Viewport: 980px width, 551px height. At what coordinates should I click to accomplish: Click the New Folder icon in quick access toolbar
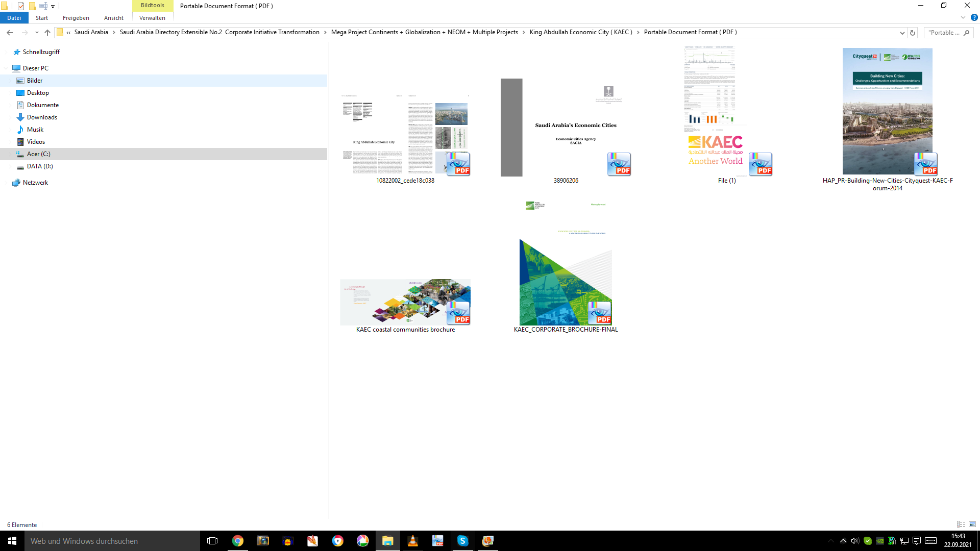[x=32, y=6]
